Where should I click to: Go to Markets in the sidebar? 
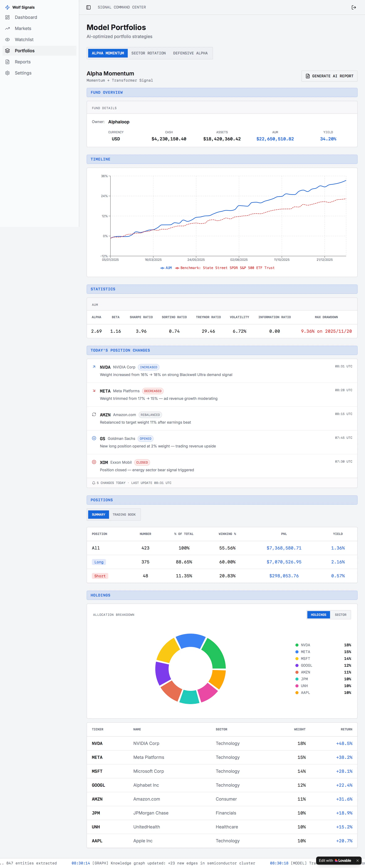39,29
